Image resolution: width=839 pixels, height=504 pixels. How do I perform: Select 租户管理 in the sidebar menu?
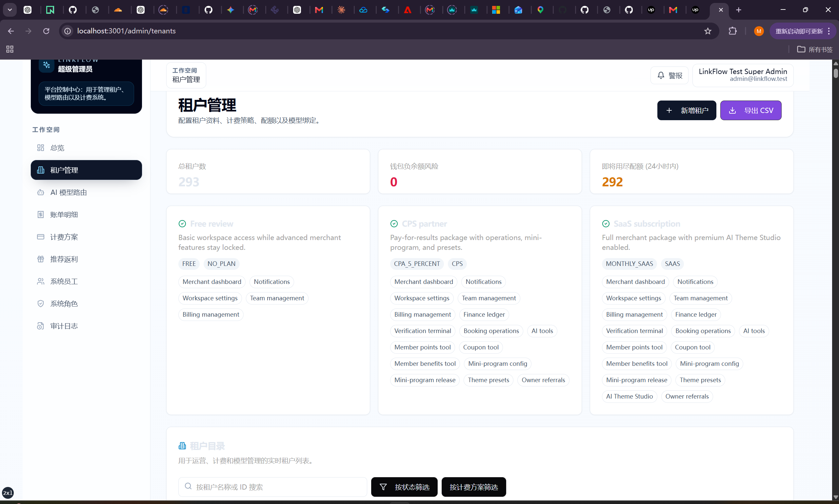tap(86, 170)
